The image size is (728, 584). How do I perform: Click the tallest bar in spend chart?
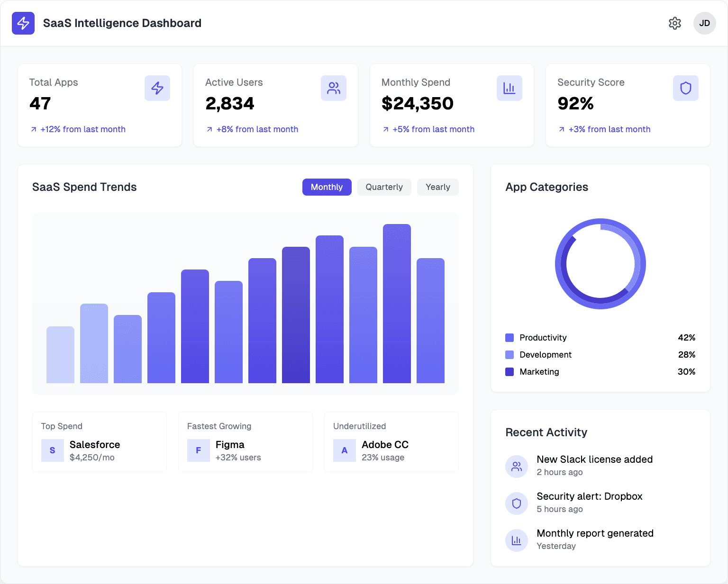coord(397,303)
